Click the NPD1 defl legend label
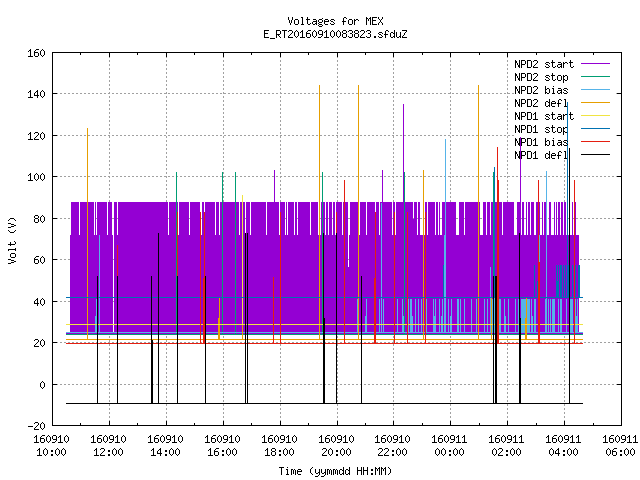 click(541, 156)
